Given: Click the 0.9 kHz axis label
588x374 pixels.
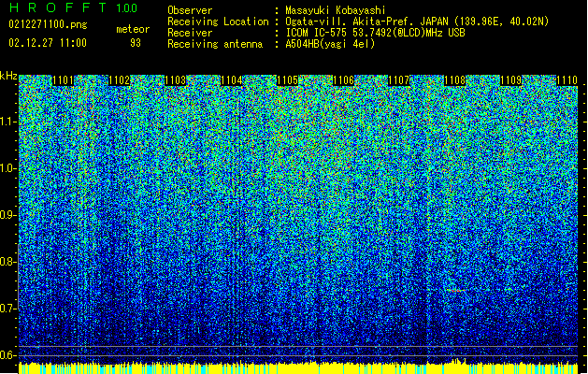Looking at the screenshot, I should point(7,215).
